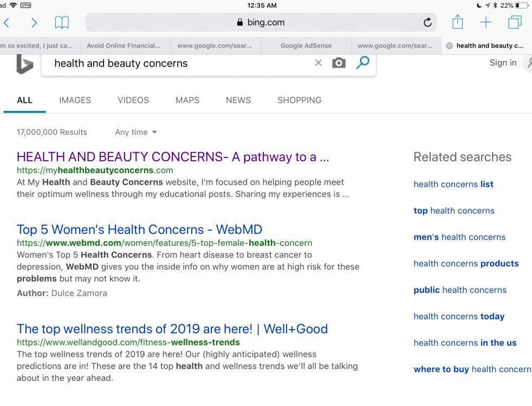Select the ALL results tab
This screenshot has height=406, width=532.
[25, 100]
